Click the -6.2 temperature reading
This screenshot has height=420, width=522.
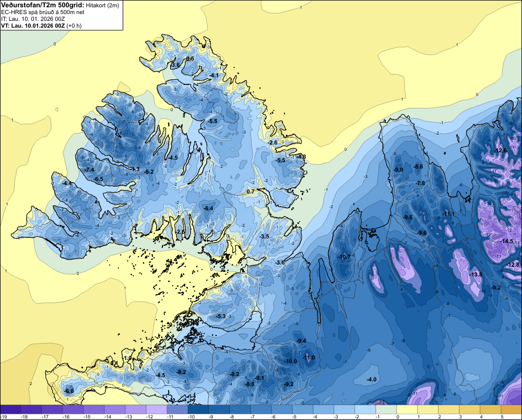click(x=149, y=172)
